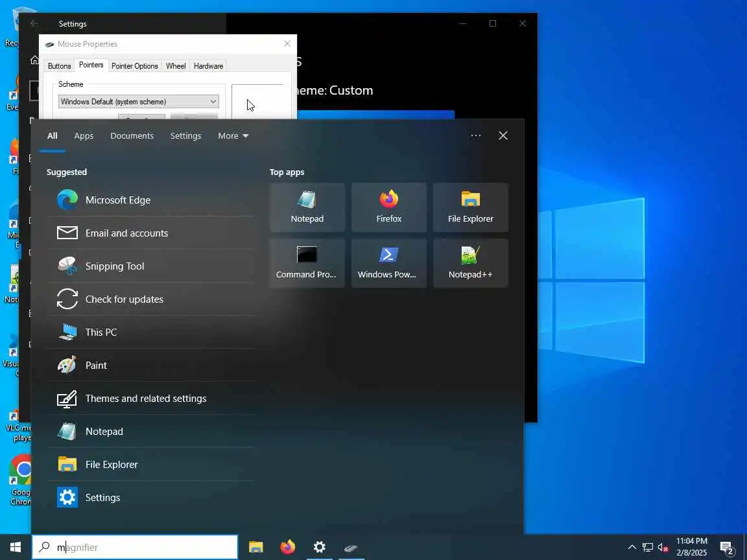The image size is (747, 560).
Task: Open search options ellipsis menu
Action: [475, 135]
